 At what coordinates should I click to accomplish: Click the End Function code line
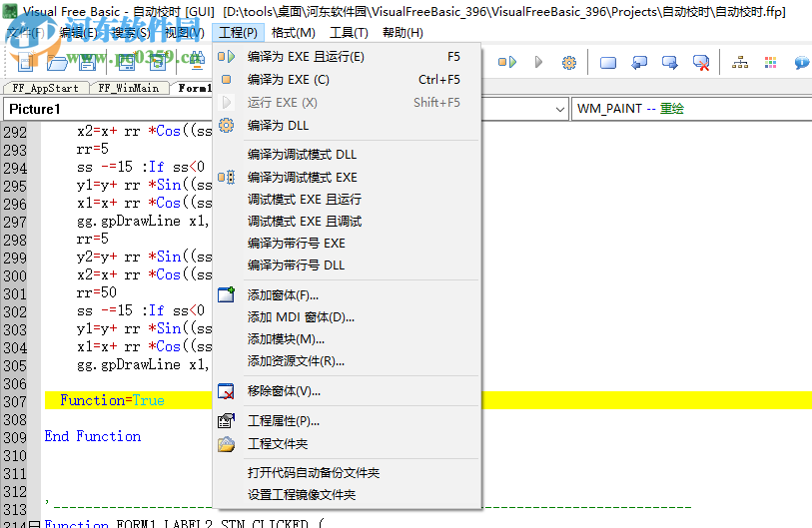tap(93, 436)
